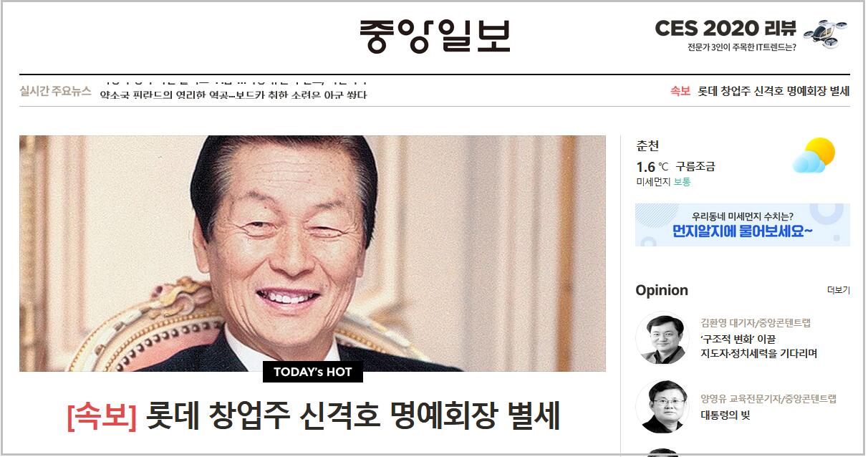
Task: Click the main photo of 신격호 명예회장
Action: [x=312, y=253]
